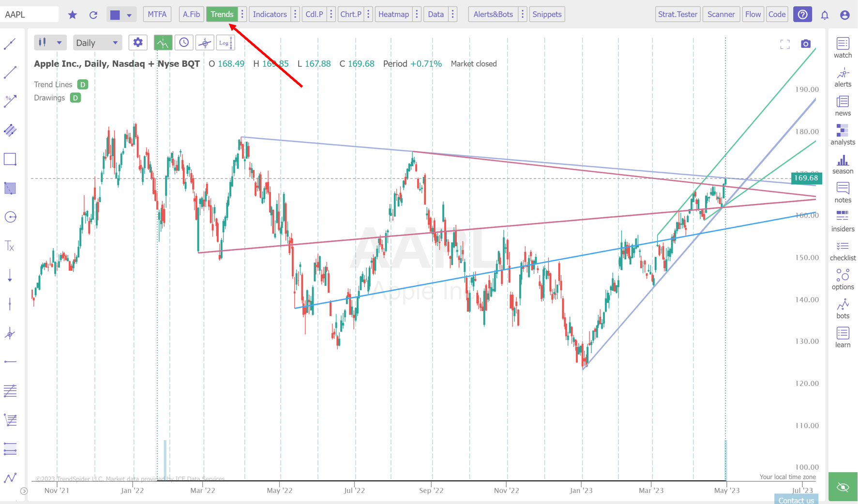Screen dimensions: 858x504
Task: Click the Contact us button
Action: point(796,499)
